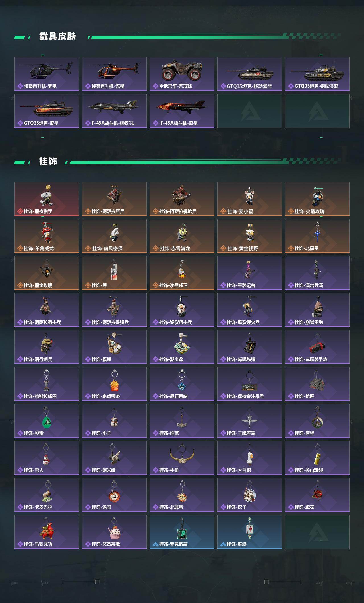
Task: Click the 载具皮肤 section header
Action: 57,36
